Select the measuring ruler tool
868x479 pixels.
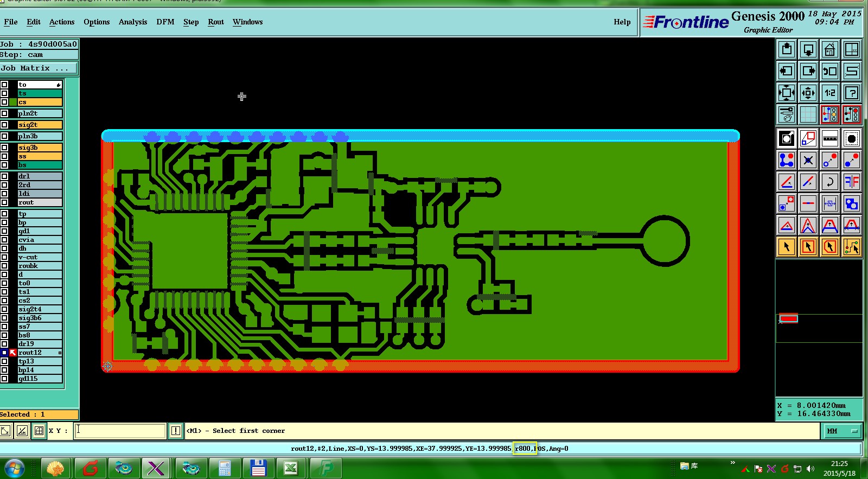(x=830, y=138)
